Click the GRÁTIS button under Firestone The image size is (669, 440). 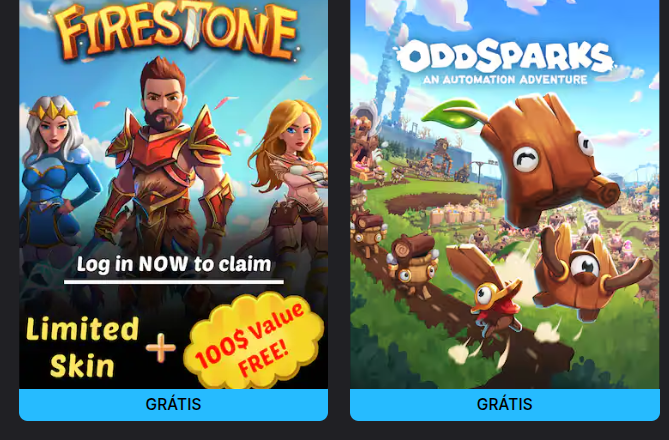pyautogui.click(x=173, y=404)
